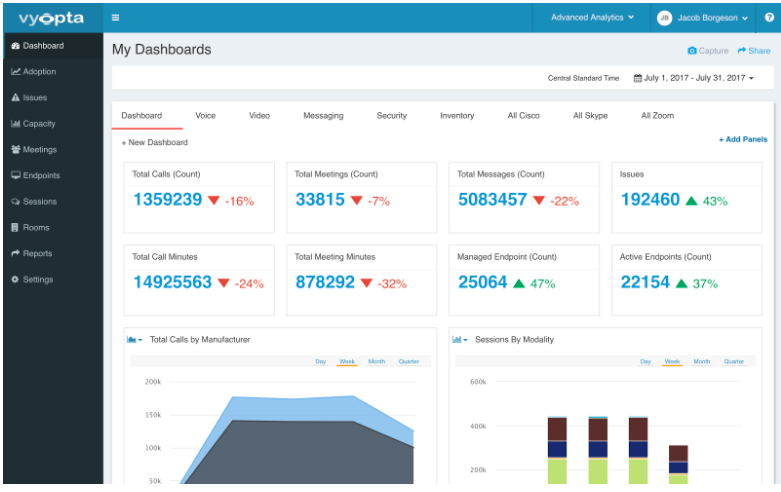Click the Issues warning triangle icon

coord(15,98)
